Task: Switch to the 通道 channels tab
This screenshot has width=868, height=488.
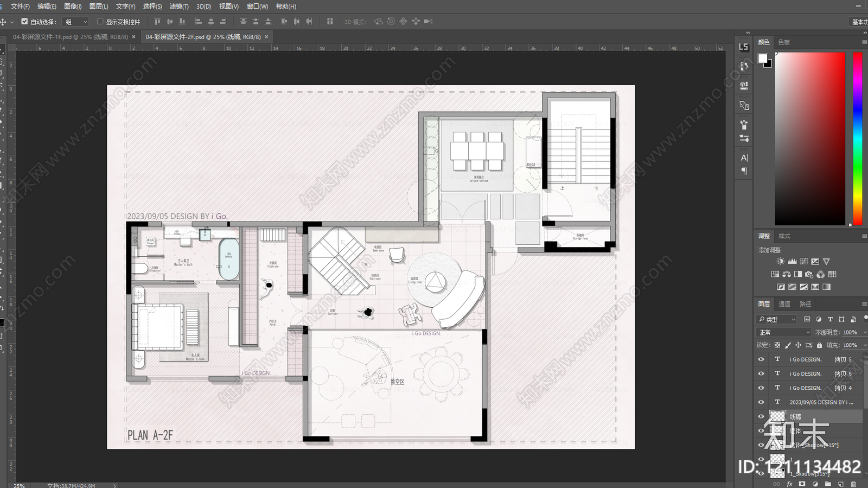Action: (784, 304)
